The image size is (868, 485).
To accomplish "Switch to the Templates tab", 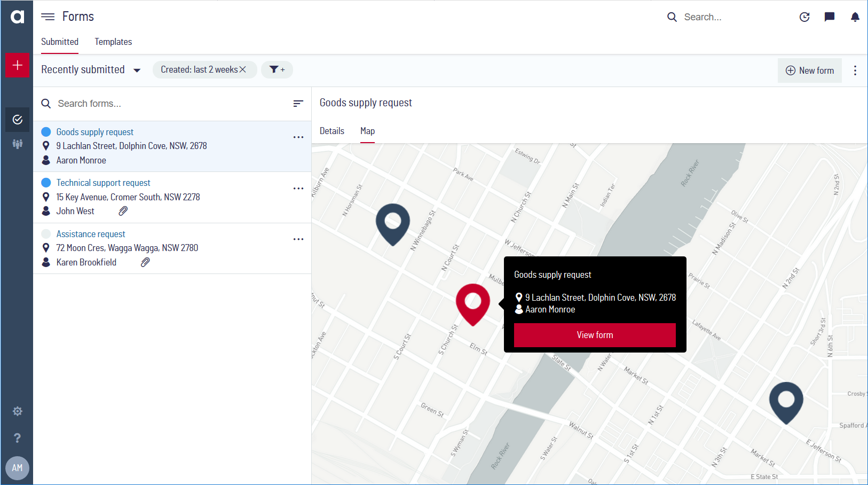I will coord(113,42).
